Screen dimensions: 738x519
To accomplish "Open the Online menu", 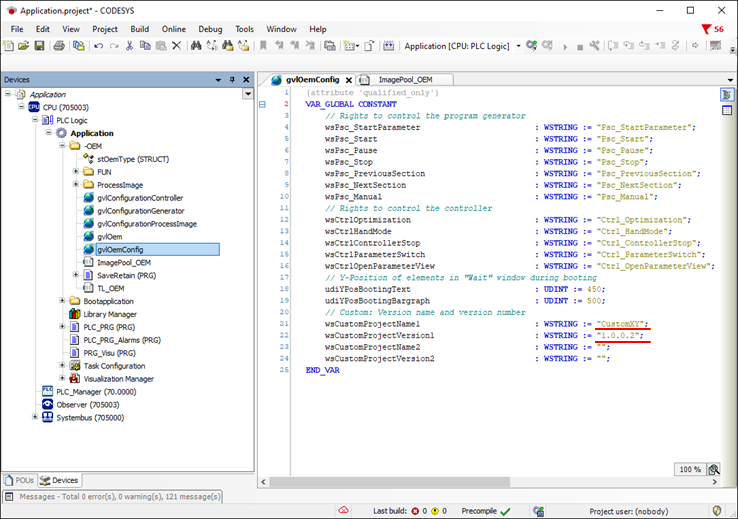I will click(173, 29).
